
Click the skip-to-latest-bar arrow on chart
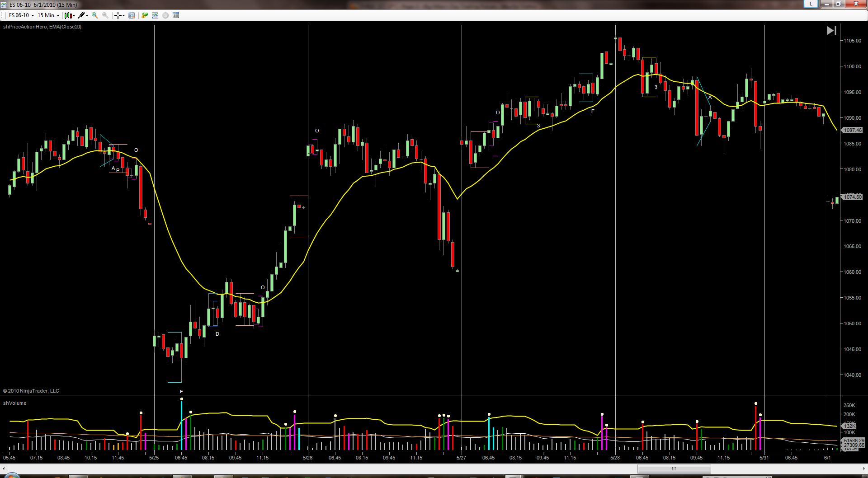coord(831,30)
